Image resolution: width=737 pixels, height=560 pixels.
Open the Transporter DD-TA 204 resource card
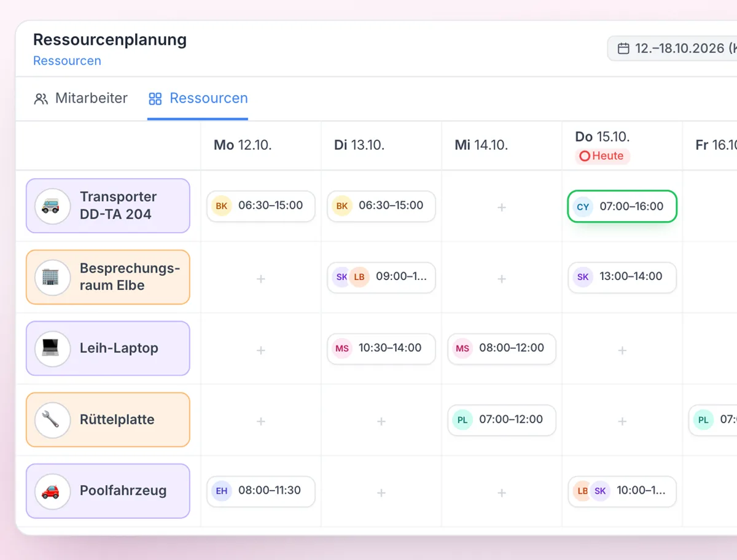pyautogui.click(x=108, y=206)
